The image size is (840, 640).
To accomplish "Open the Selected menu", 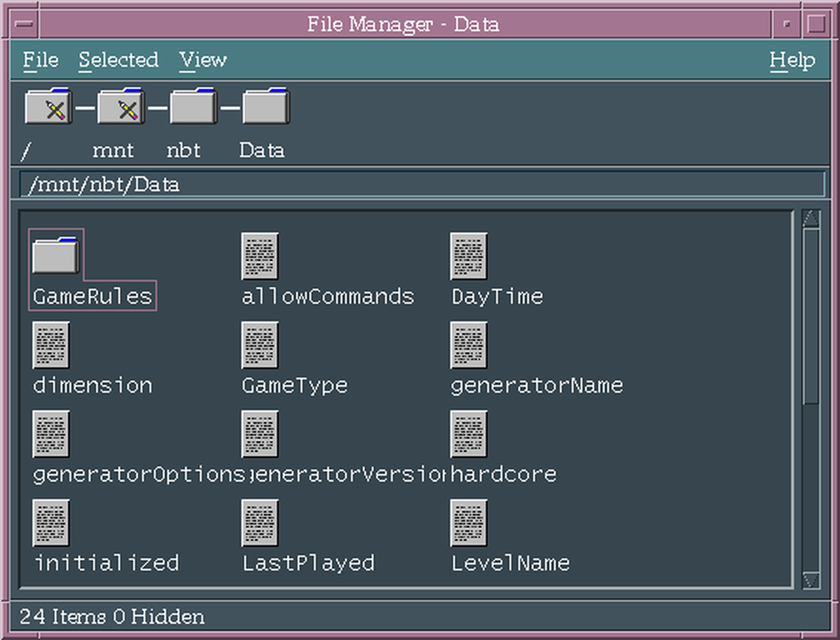I will click(x=119, y=60).
